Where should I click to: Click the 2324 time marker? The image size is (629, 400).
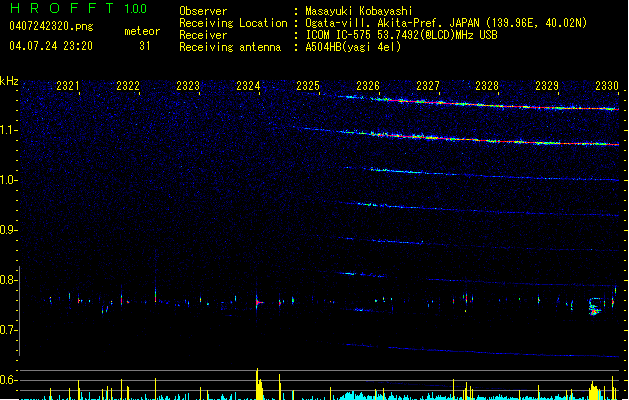tap(248, 86)
